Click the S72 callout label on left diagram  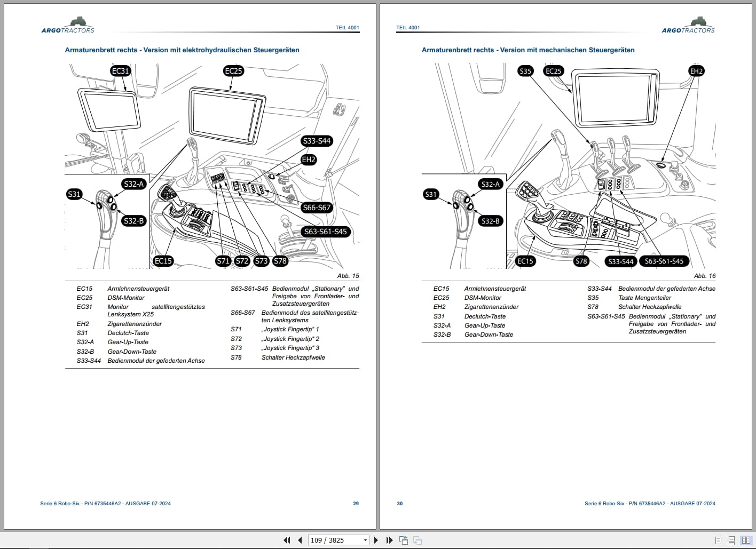coord(242,261)
